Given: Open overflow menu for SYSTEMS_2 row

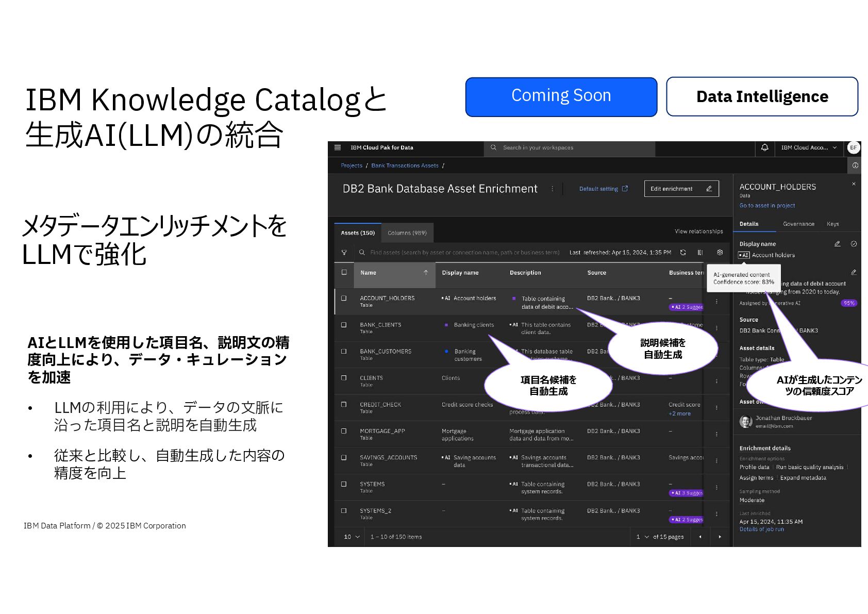Looking at the screenshot, I should pyautogui.click(x=716, y=514).
